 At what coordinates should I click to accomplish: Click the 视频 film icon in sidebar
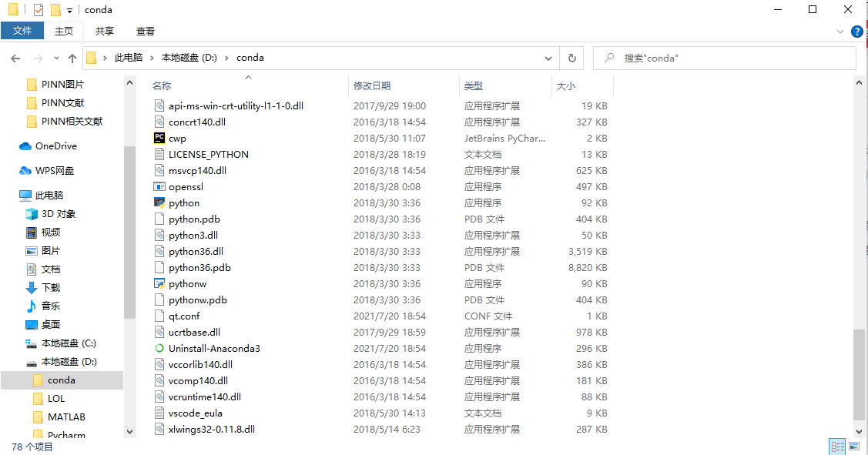pos(32,232)
